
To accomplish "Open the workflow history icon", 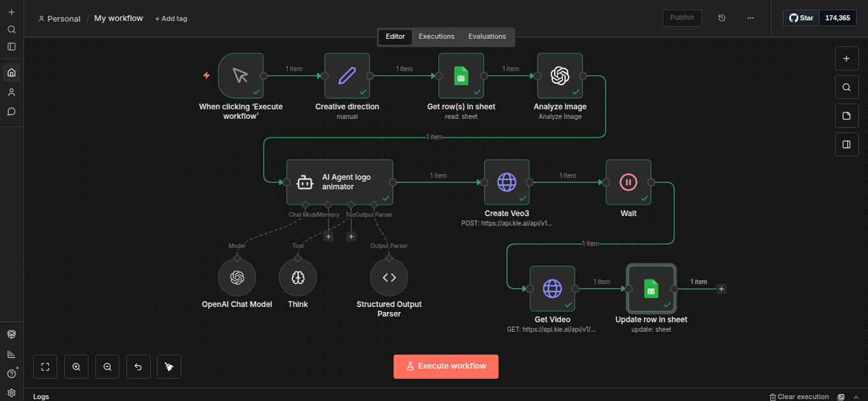I will [722, 18].
